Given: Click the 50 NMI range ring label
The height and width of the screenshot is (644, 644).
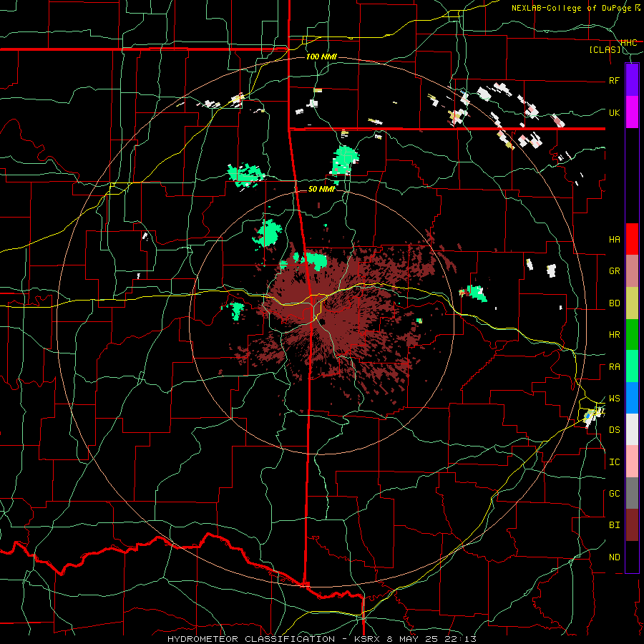Looking at the screenshot, I should 321,189.
